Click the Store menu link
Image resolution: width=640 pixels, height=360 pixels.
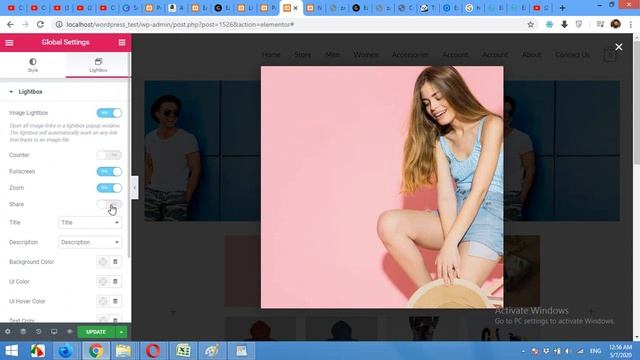[x=302, y=55]
